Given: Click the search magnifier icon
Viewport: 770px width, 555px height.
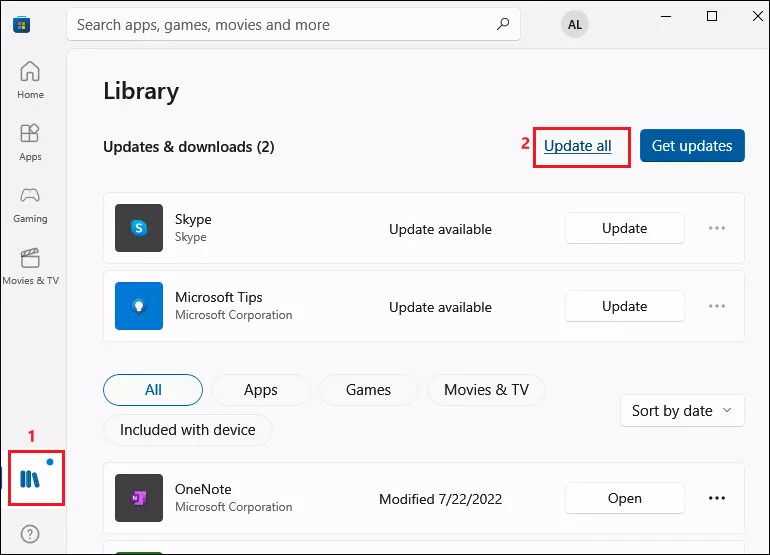Looking at the screenshot, I should (x=503, y=24).
